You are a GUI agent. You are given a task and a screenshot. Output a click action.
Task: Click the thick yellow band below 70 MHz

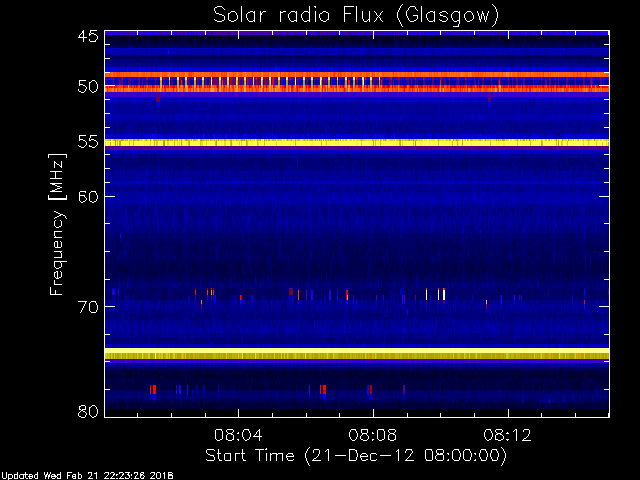pyautogui.click(x=357, y=354)
